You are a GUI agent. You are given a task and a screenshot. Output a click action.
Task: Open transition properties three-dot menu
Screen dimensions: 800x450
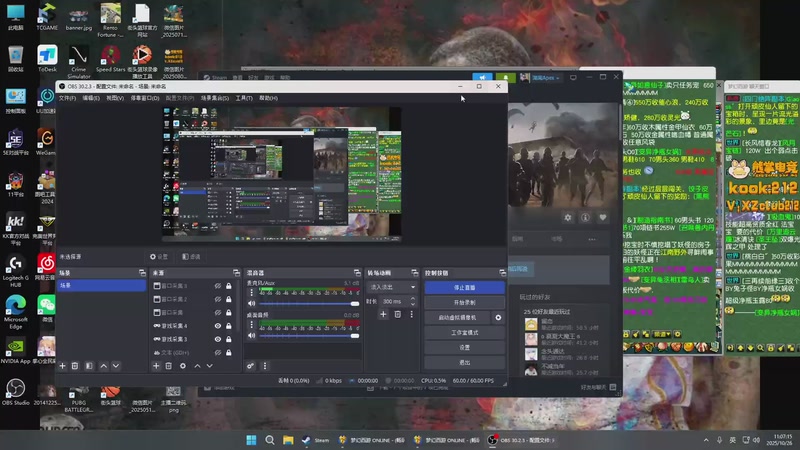click(411, 314)
